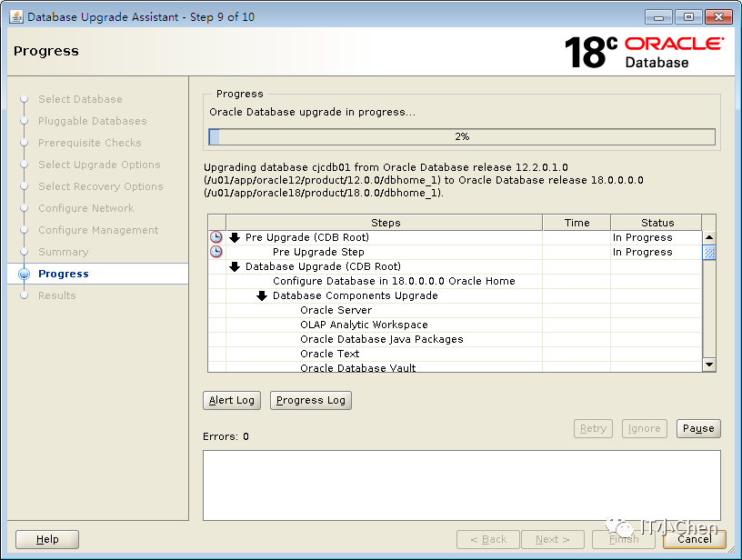The height and width of the screenshot is (560, 742).
Task: Click the Pause button
Action: coord(698,428)
